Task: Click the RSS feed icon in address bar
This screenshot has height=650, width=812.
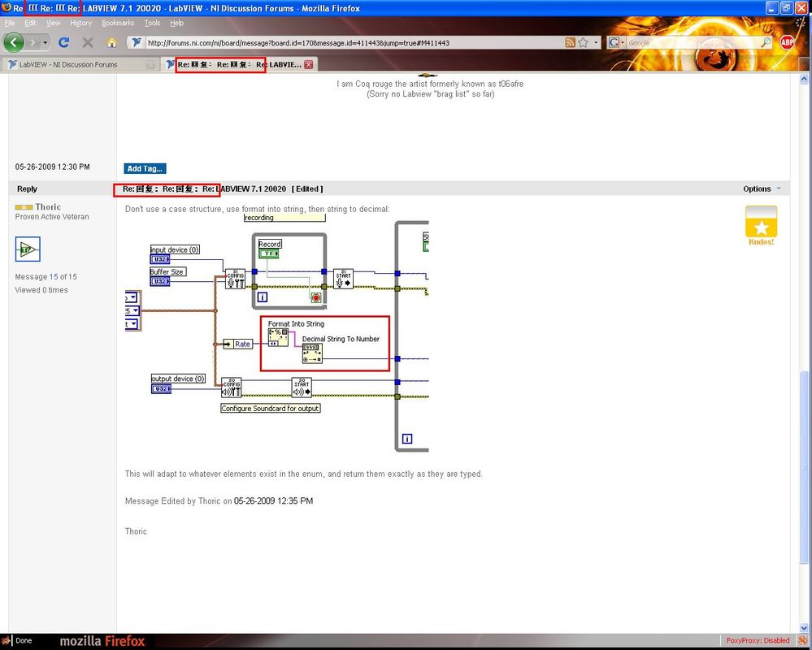Action: tap(570, 42)
